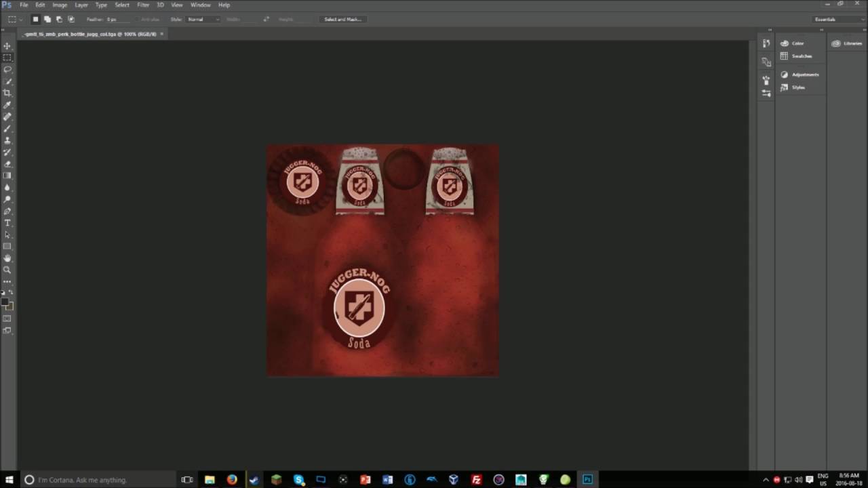
Task: Open the Edit menu
Action: click(x=40, y=5)
